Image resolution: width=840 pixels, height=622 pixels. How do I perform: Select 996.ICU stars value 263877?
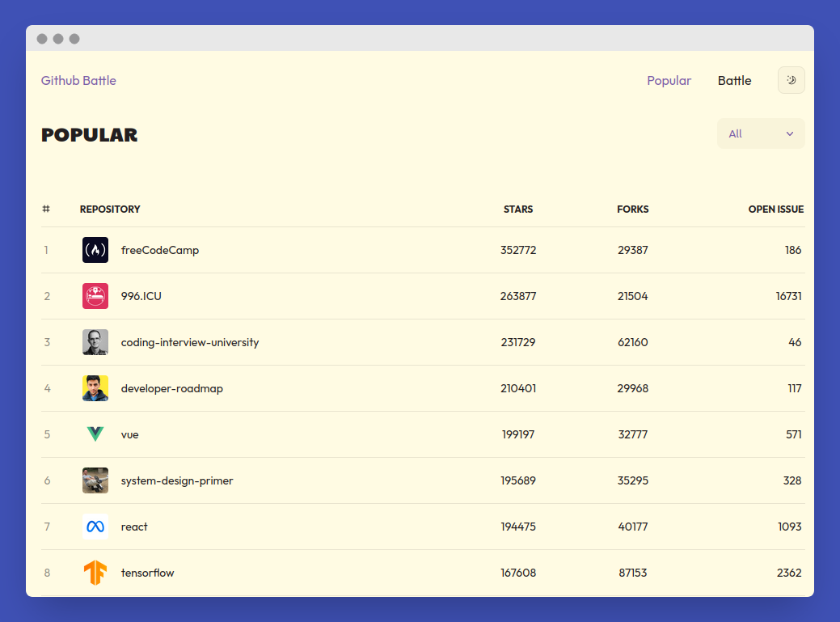pos(518,296)
